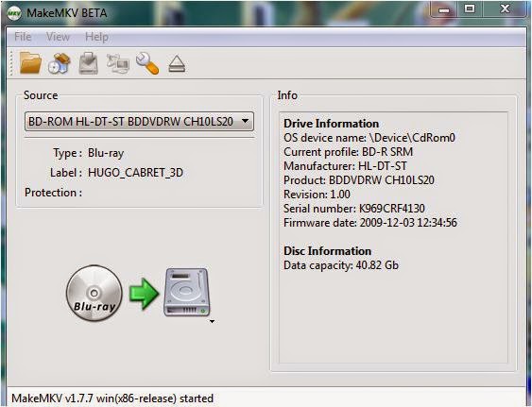Click the green arrow between disc and drive
The width and height of the screenshot is (532, 407).
click(x=144, y=294)
